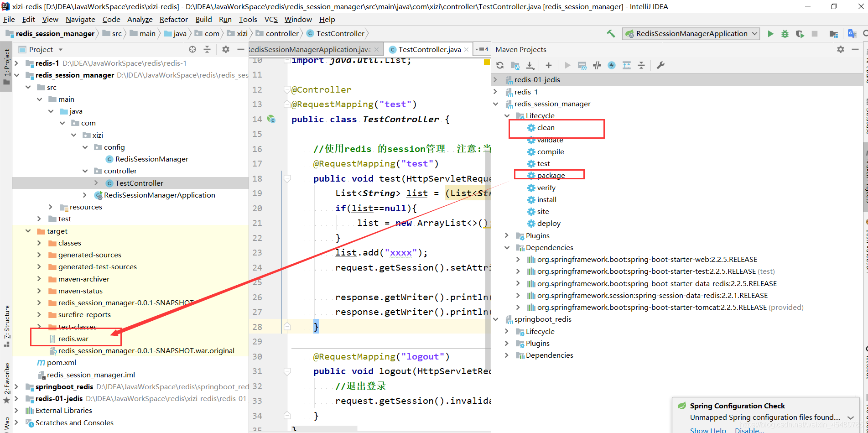Image resolution: width=868 pixels, height=433 pixels.
Task: Toggle Maven skip tests mode
Action: point(612,65)
